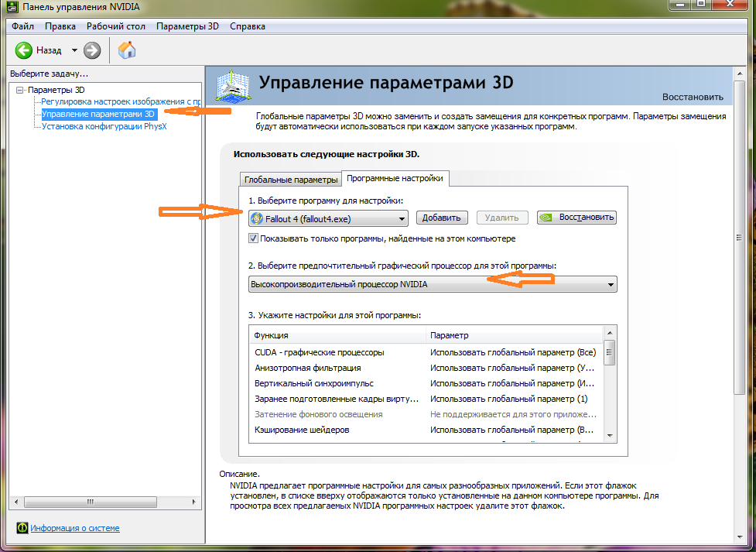This screenshot has height=552, width=756.
Task: Open the Fallout 4 program dropdown
Action: tap(328, 218)
